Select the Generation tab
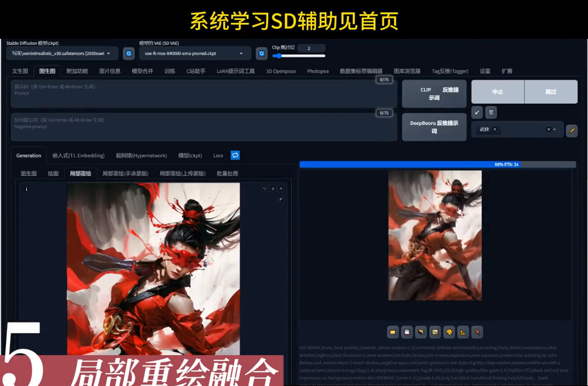The image size is (588, 386). point(28,156)
